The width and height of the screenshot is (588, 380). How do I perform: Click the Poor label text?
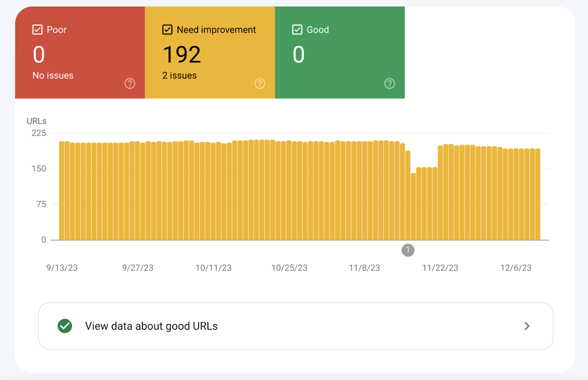[57, 30]
